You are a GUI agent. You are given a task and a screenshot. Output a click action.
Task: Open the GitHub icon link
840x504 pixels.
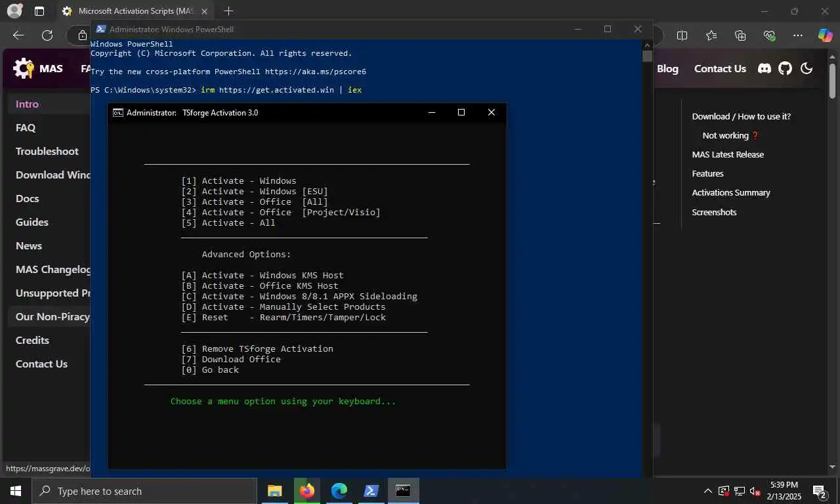[x=786, y=68]
